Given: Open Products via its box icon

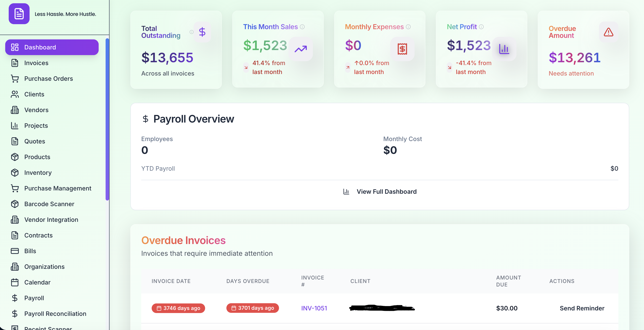Looking at the screenshot, I should 15,157.
